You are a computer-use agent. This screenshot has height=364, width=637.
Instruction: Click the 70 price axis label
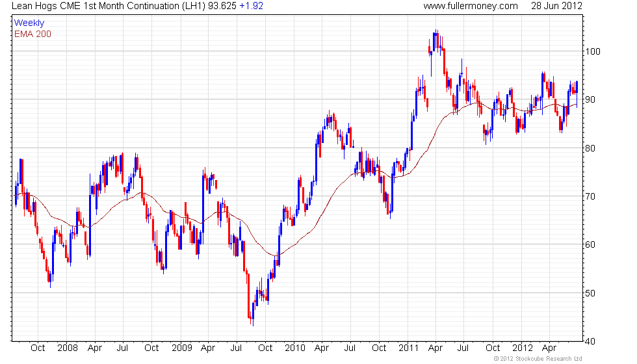(x=590, y=196)
